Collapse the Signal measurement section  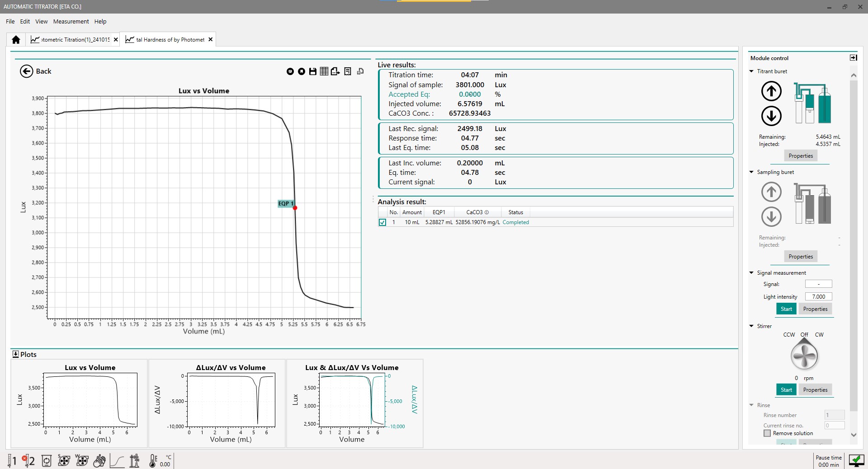coord(751,273)
